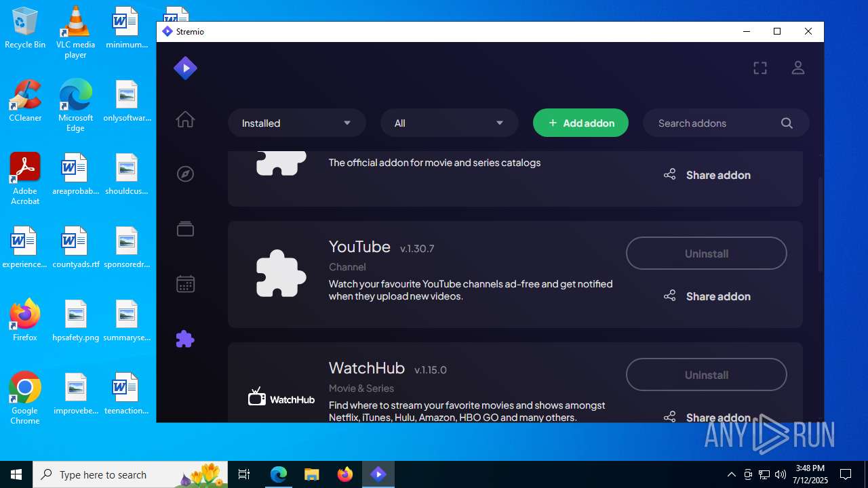Click the taskbar search box
This screenshot has width=868, height=488.
130,474
